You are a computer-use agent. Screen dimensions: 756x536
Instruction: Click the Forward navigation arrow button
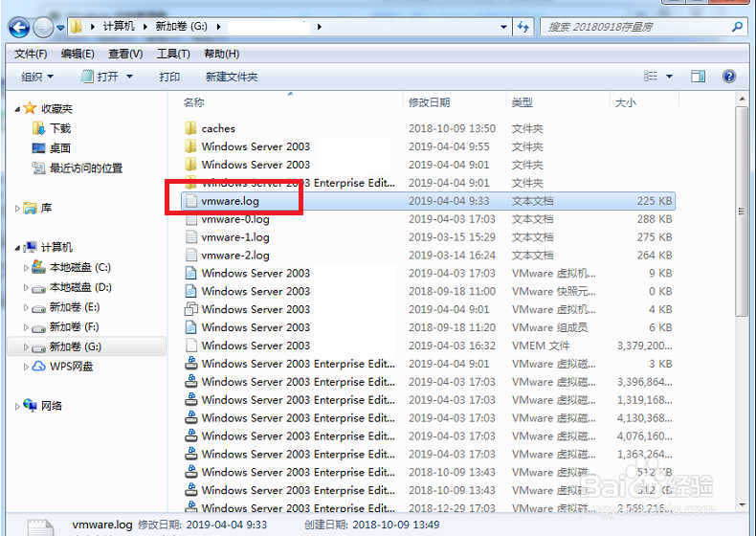(43, 28)
